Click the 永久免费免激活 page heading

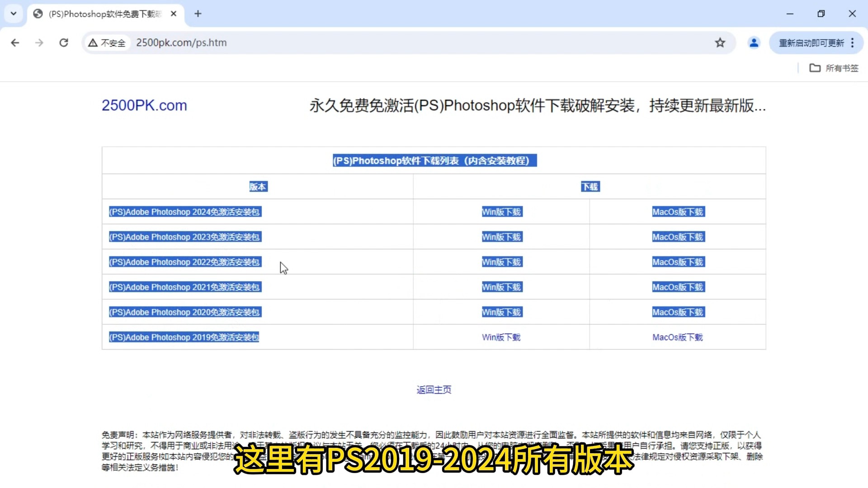click(538, 106)
